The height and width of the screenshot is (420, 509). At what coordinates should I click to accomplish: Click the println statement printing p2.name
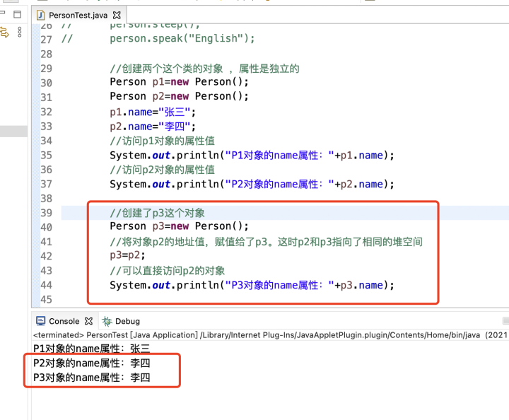252,185
